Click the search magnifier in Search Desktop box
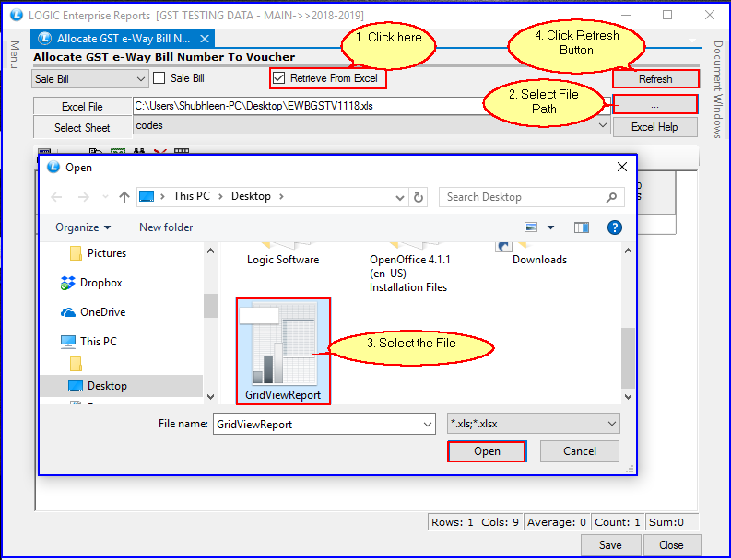731x560 pixels. pos(611,197)
